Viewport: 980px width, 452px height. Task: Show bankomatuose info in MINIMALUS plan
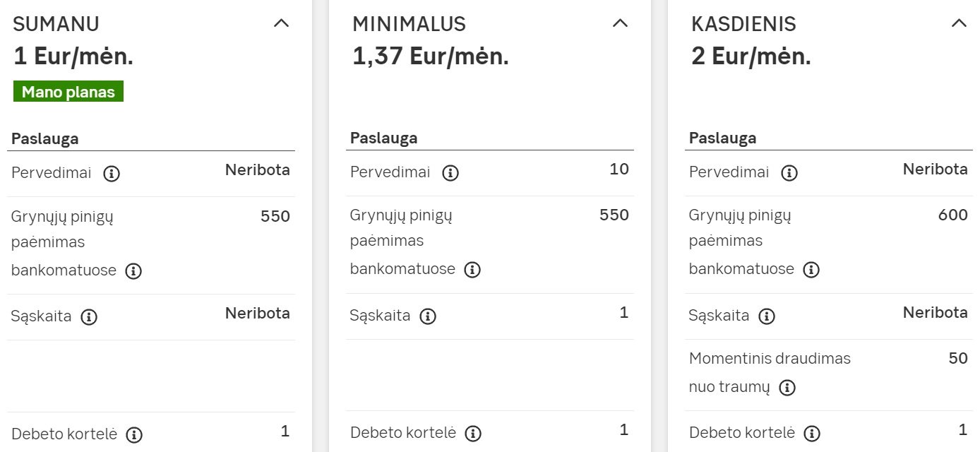pos(473,270)
